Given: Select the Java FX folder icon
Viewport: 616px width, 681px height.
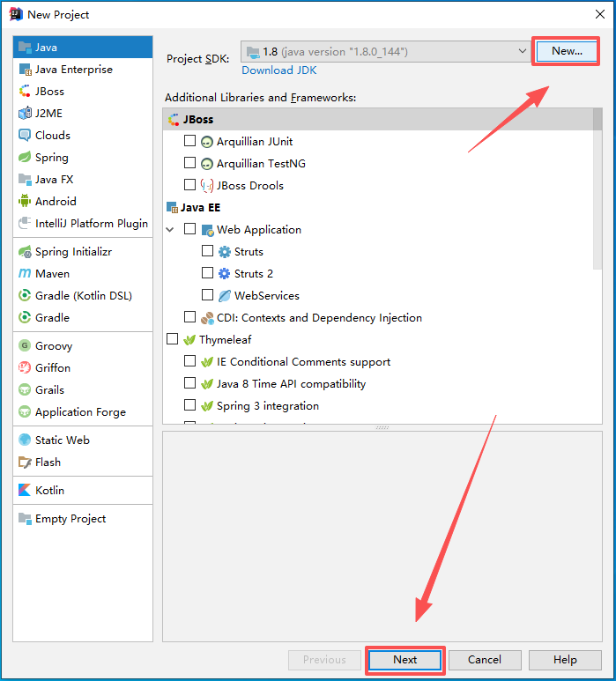Looking at the screenshot, I should [25, 180].
